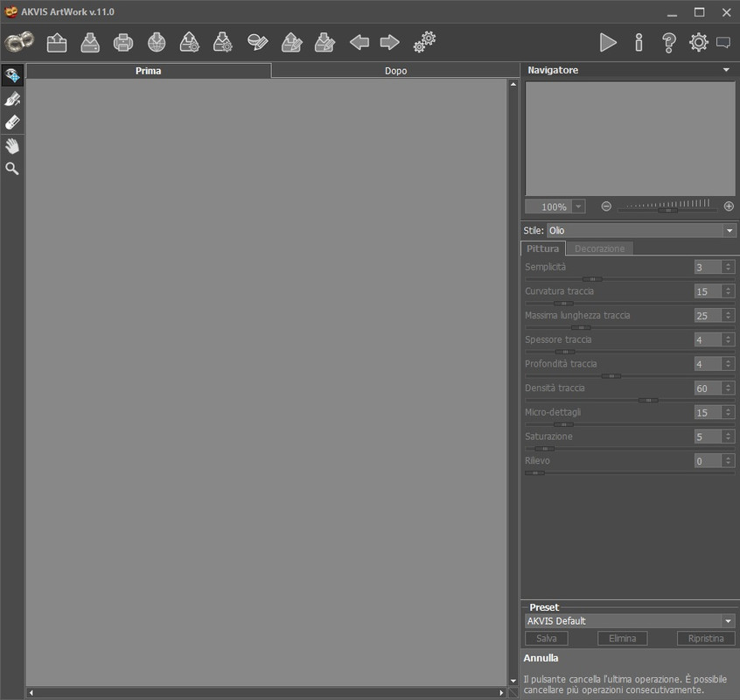The image size is (740, 700).
Task: Adjust the Densità traccia slider
Action: click(x=648, y=400)
